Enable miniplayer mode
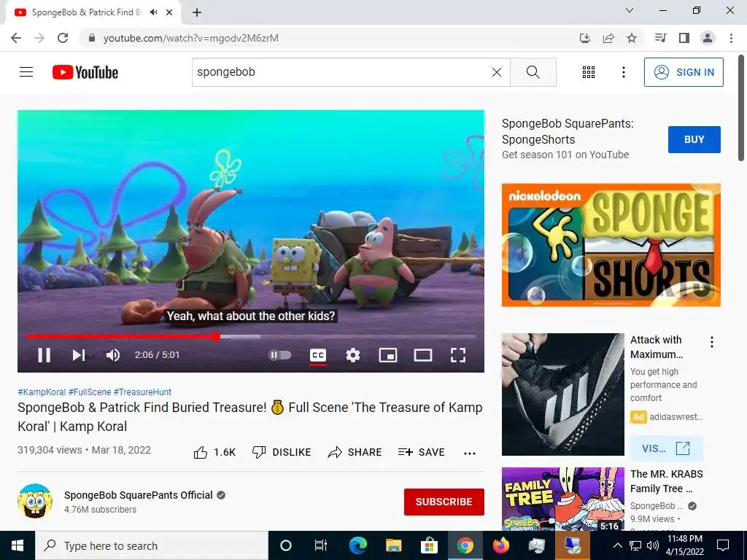747x560 pixels. tap(388, 355)
